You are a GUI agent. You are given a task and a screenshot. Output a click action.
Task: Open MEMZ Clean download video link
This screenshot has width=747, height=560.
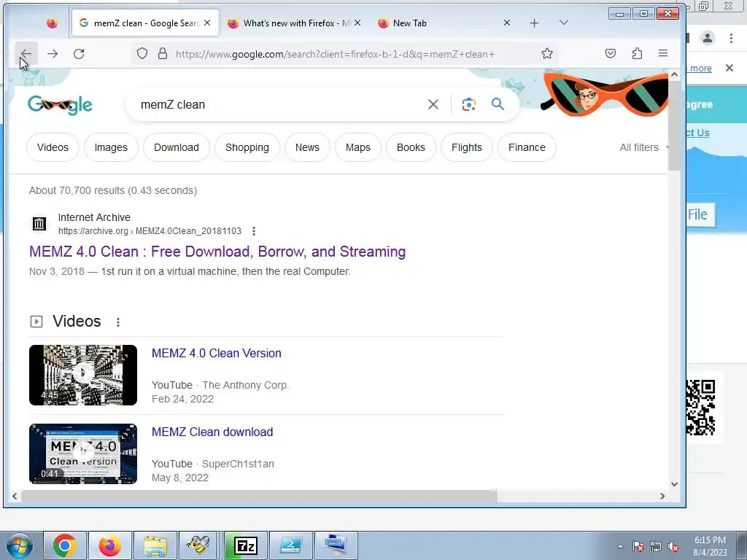(212, 432)
